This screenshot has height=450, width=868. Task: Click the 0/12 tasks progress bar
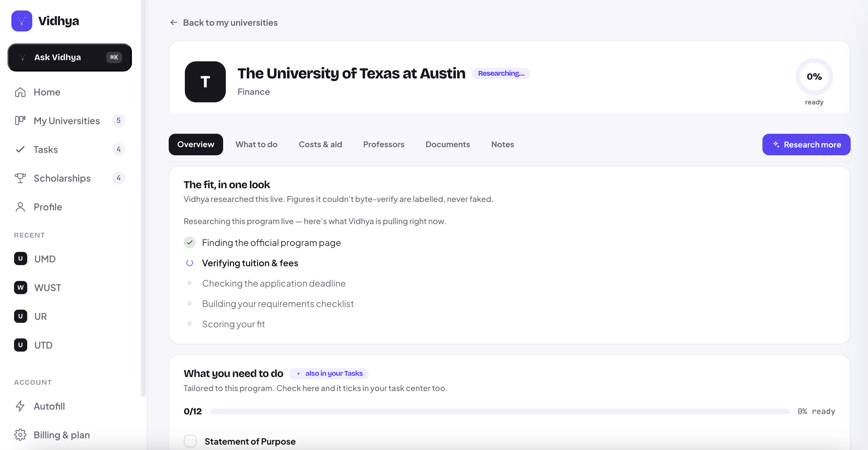[500, 412]
